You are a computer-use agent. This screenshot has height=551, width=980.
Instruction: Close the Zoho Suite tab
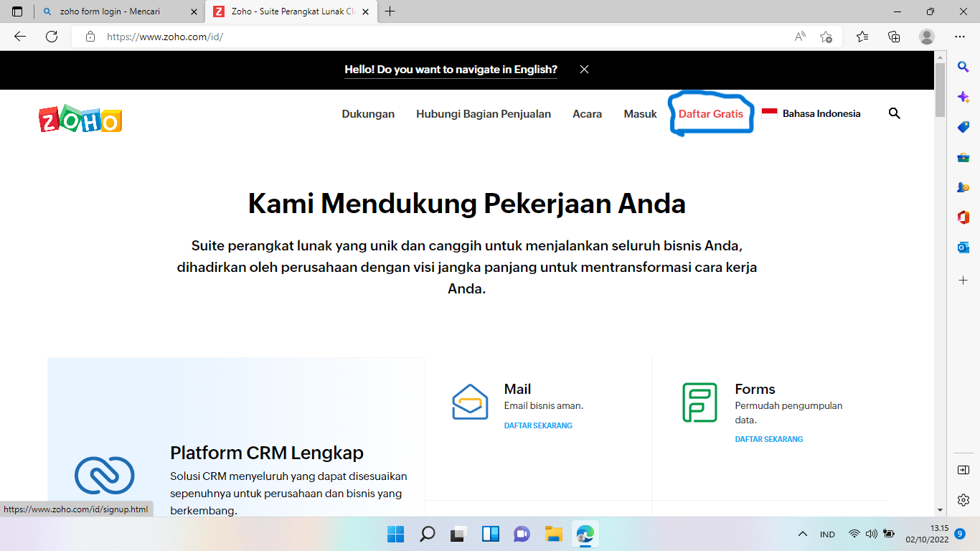[x=364, y=11]
